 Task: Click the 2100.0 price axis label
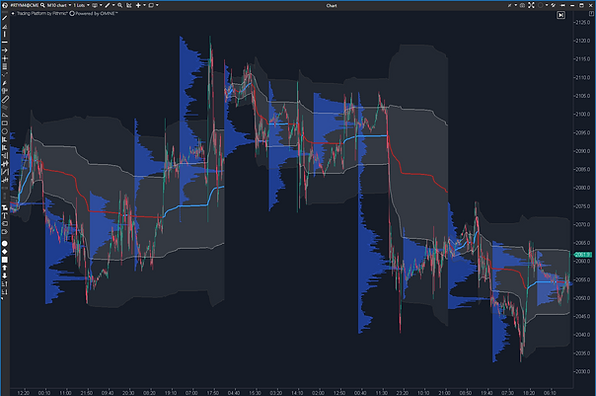coord(583,114)
